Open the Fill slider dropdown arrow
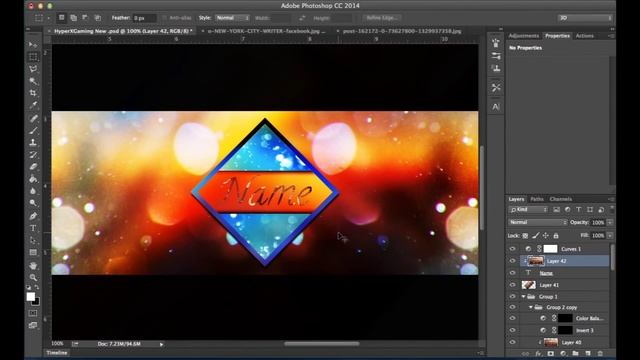640x360 pixels. pyautogui.click(x=610, y=236)
